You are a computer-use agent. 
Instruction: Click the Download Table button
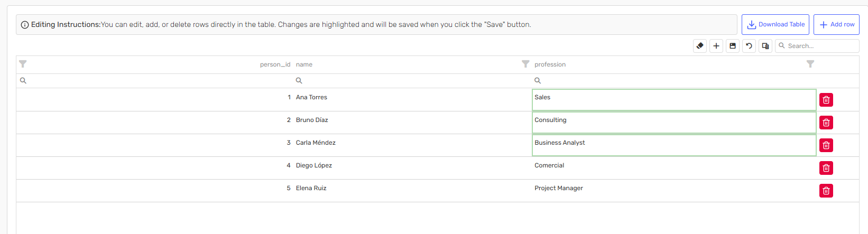pyautogui.click(x=775, y=25)
